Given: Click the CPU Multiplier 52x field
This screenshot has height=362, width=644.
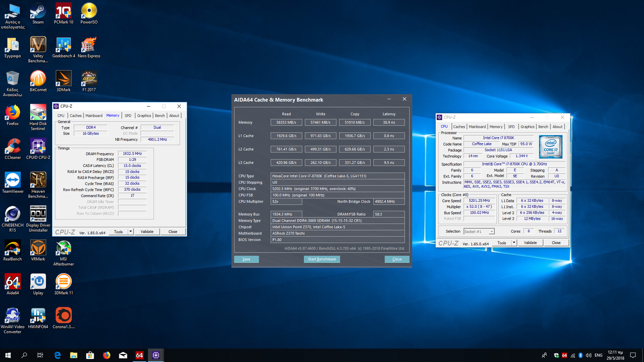Looking at the screenshot, I should click(286, 202).
